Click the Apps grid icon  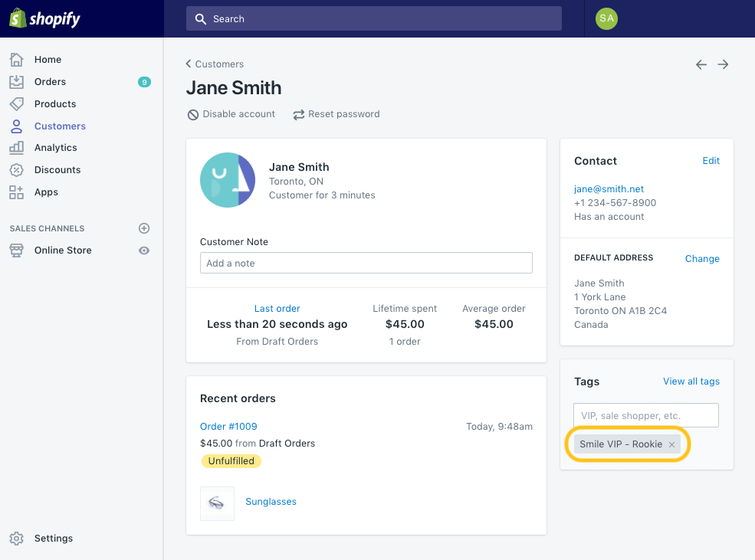tap(16, 192)
